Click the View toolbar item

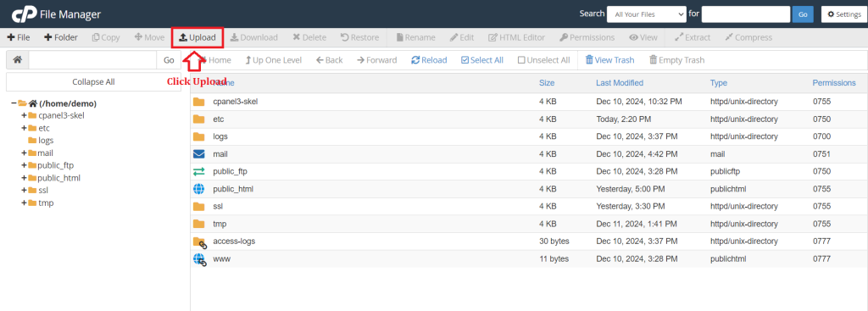(x=643, y=37)
